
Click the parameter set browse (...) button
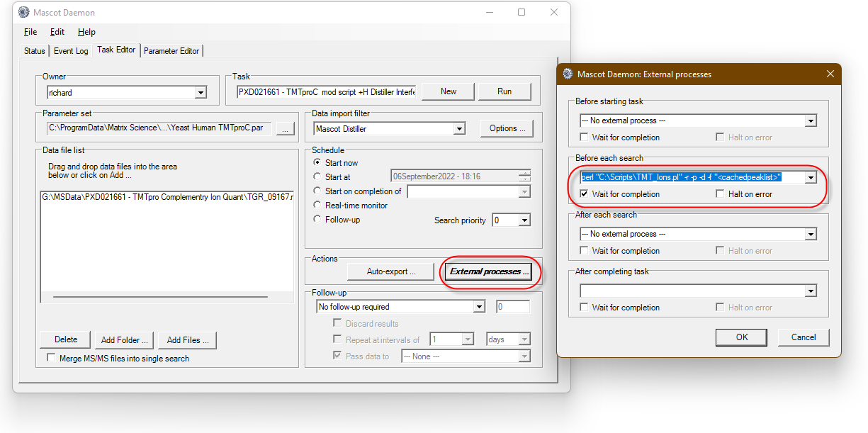(x=285, y=128)
